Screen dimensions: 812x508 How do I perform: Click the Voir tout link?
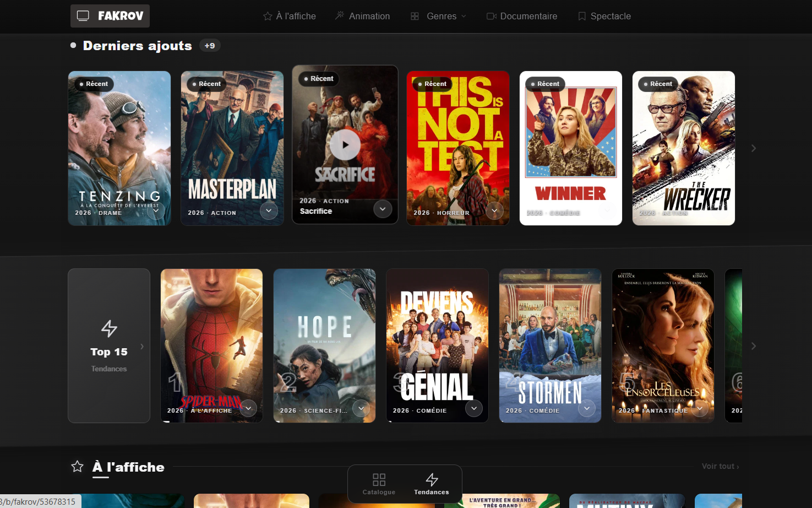pyautogui.click(x=720, y=466)
